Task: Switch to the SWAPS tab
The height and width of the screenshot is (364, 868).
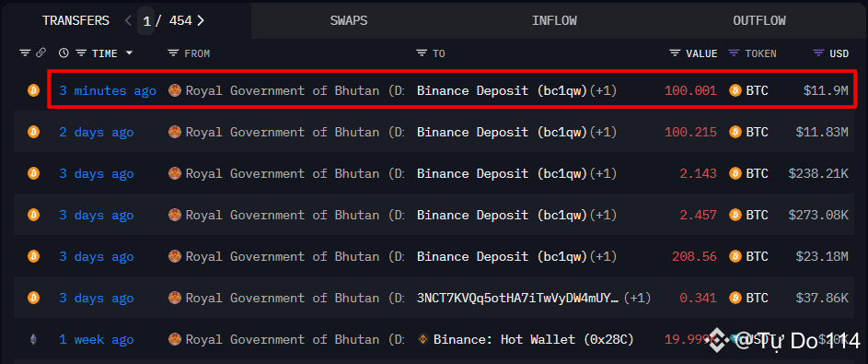Action: [x=349, y=20]
